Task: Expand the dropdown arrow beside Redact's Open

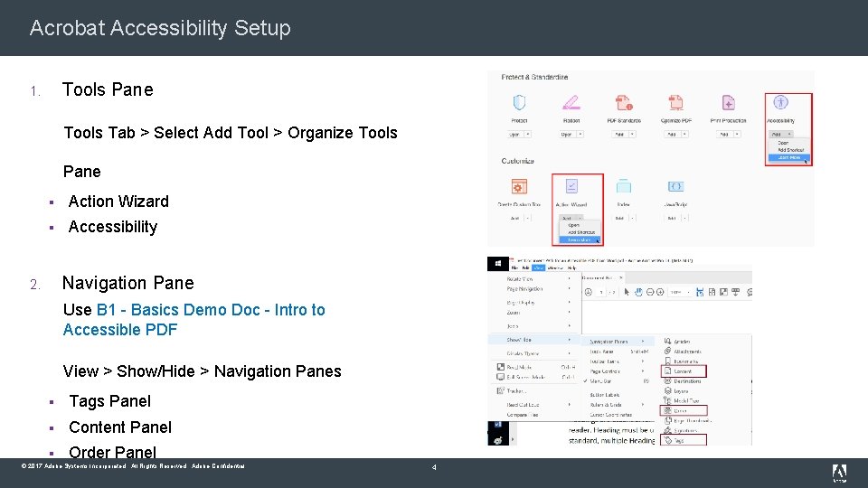Action: pos(580,135)
